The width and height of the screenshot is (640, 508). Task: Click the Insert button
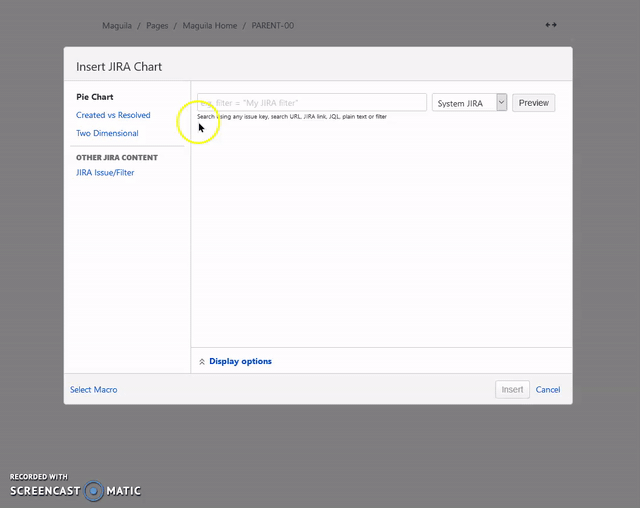(x=512, y=390)
